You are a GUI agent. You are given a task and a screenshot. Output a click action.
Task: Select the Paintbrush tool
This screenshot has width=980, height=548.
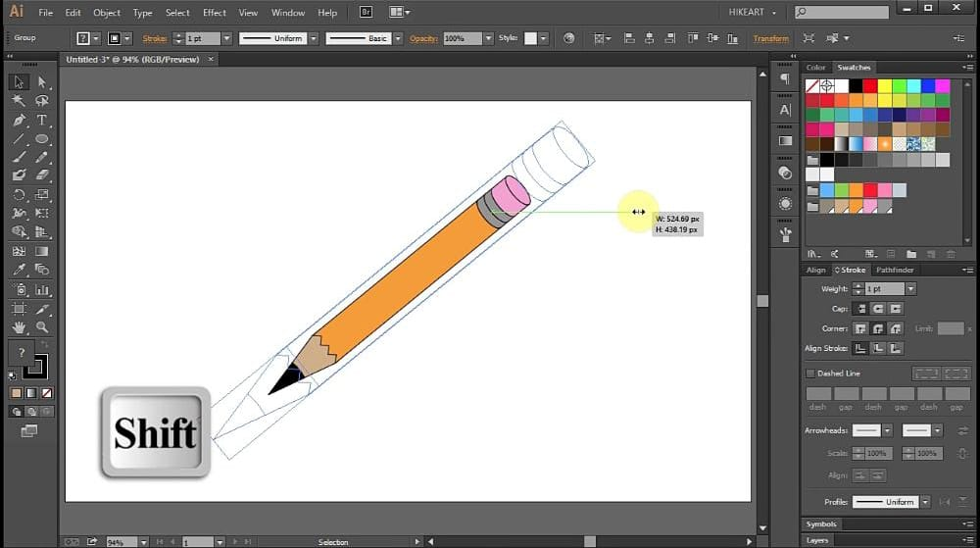(19, 158)
